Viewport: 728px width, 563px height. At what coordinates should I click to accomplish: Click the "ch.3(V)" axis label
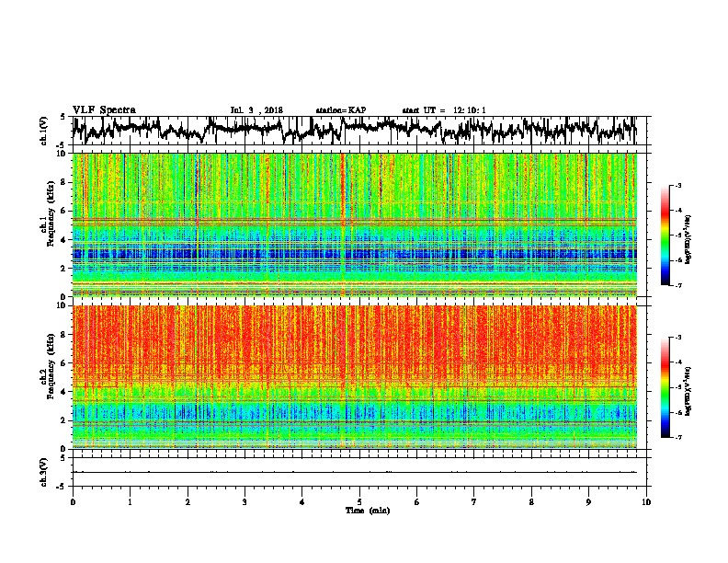(43, 472)
